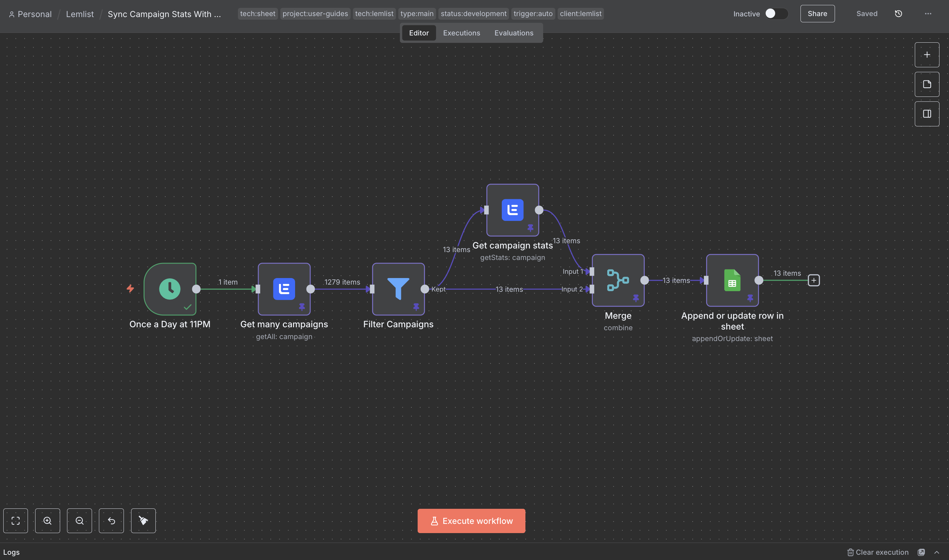Add a sticky note to canvas
Screen dimensions: 949x560
[x=927, y=84]
